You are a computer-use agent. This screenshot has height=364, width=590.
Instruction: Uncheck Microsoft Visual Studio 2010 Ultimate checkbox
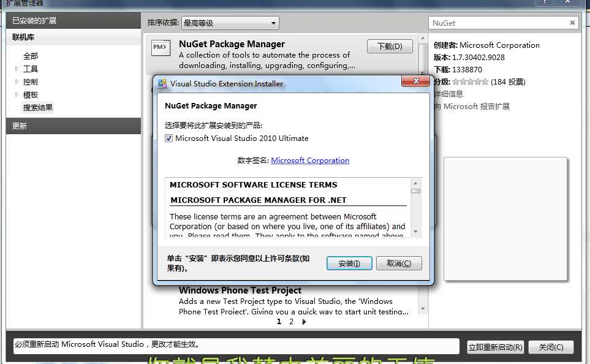coord(169,138)
